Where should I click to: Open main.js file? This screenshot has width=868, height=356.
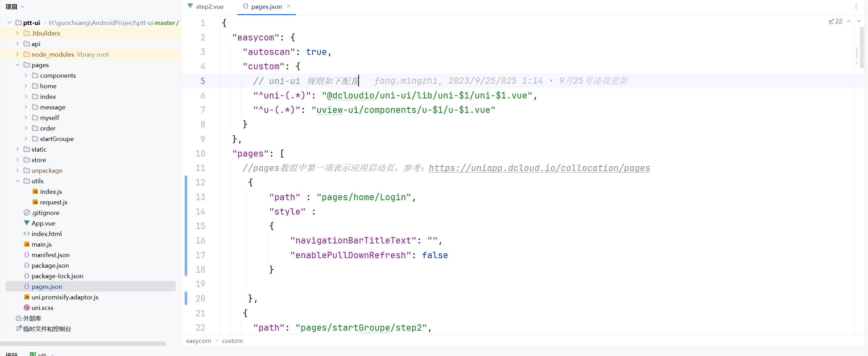tap(41, 244)
